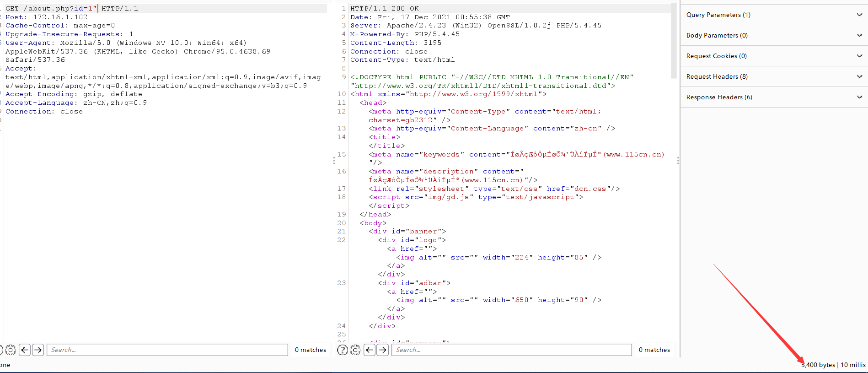Click the "Upgrade-Insecure-Requests: 1" header

click(70, 34)
